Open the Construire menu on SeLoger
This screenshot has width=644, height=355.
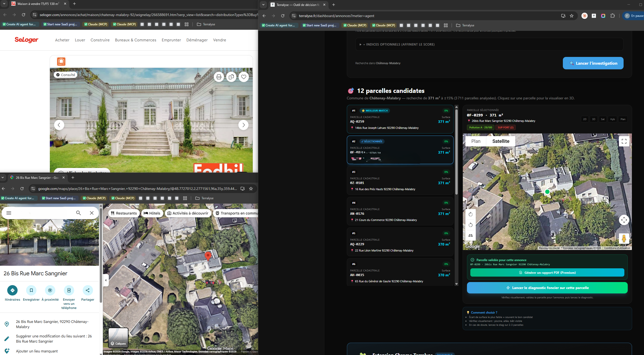pyautogui.click(x=100, y=40)
